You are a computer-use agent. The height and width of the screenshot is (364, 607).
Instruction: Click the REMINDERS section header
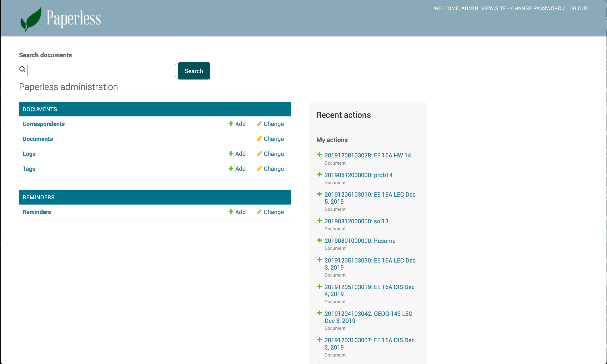coord(155,197)
